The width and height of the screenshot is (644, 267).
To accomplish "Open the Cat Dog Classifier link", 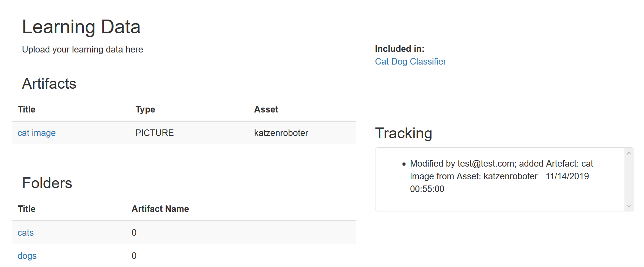I will click(410, 62).
